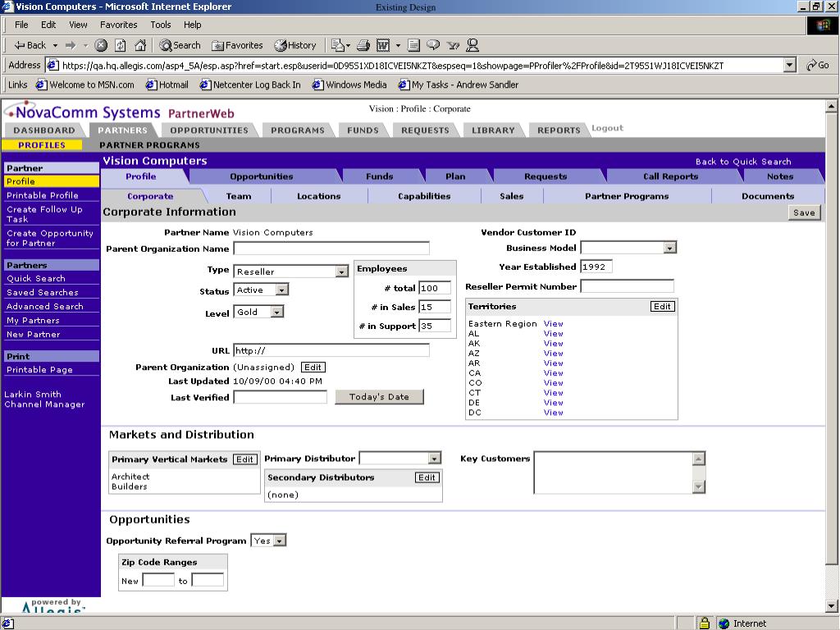Switch to the OPPORTUNITIES main tab
The width and height of the screenshot is (840, 630).
point(209,130)
